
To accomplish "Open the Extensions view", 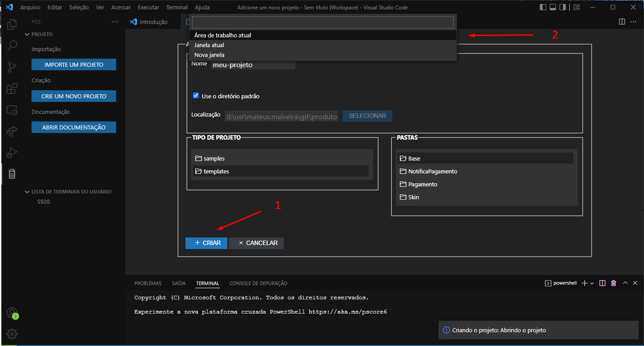I will (x=12, y=89).
